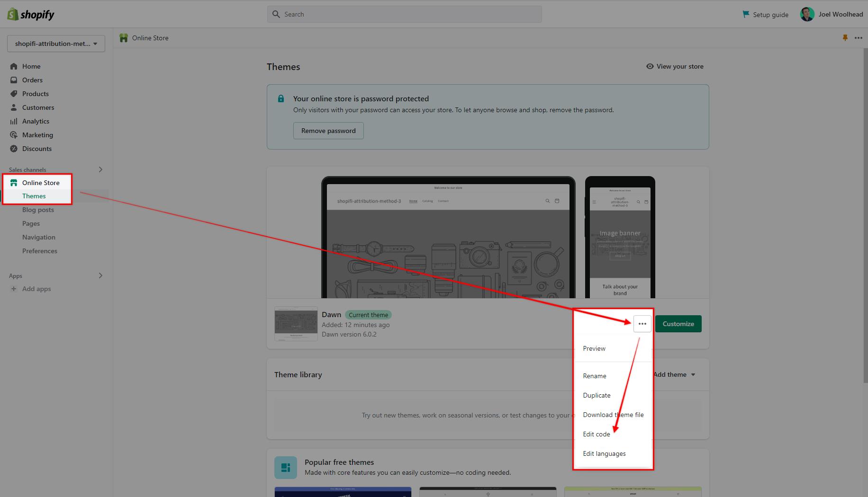Click the Added: 12 minutes ago text
This screenshot has width=868, height=497.
[x=355, y=325]
